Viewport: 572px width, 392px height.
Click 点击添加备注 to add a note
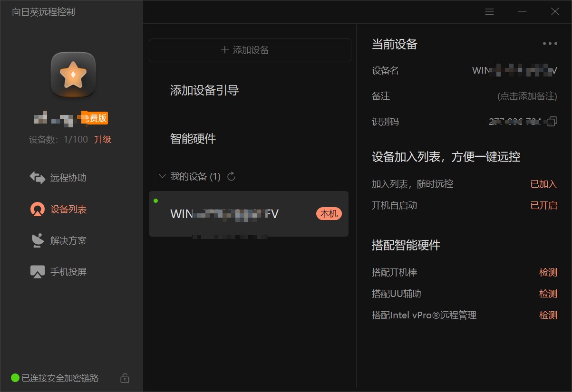527,96
